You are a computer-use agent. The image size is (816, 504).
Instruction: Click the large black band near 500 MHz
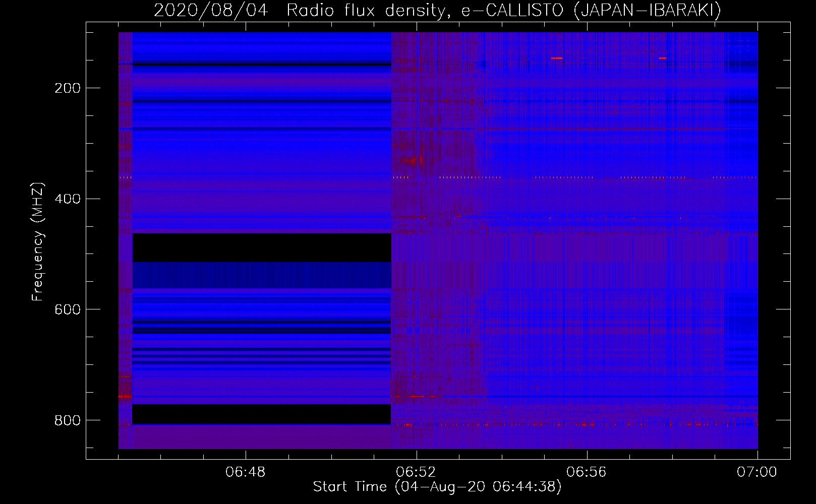[262, 247]
